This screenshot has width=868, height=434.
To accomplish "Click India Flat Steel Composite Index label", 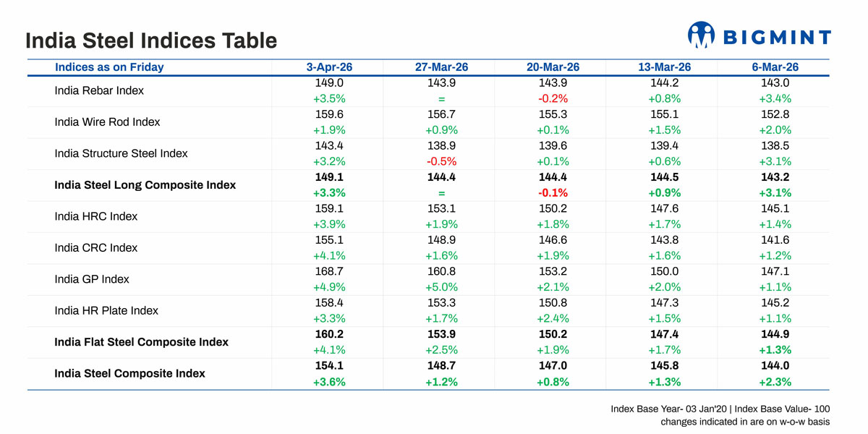I will click(x=141, y=342).
